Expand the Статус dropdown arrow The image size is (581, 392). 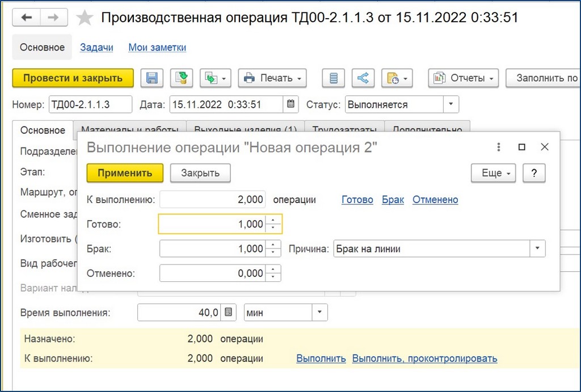(451, 104)
